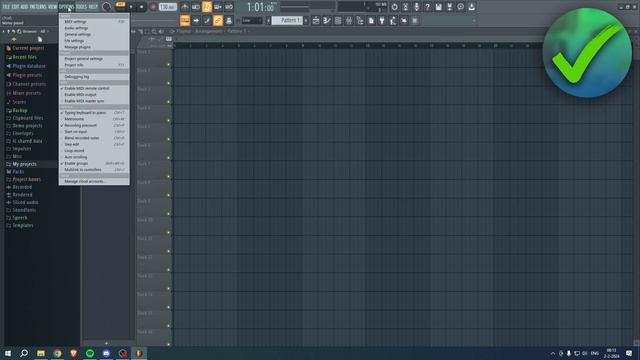Click the record button
The image size is (640, 360).
[x=153, y=7]
